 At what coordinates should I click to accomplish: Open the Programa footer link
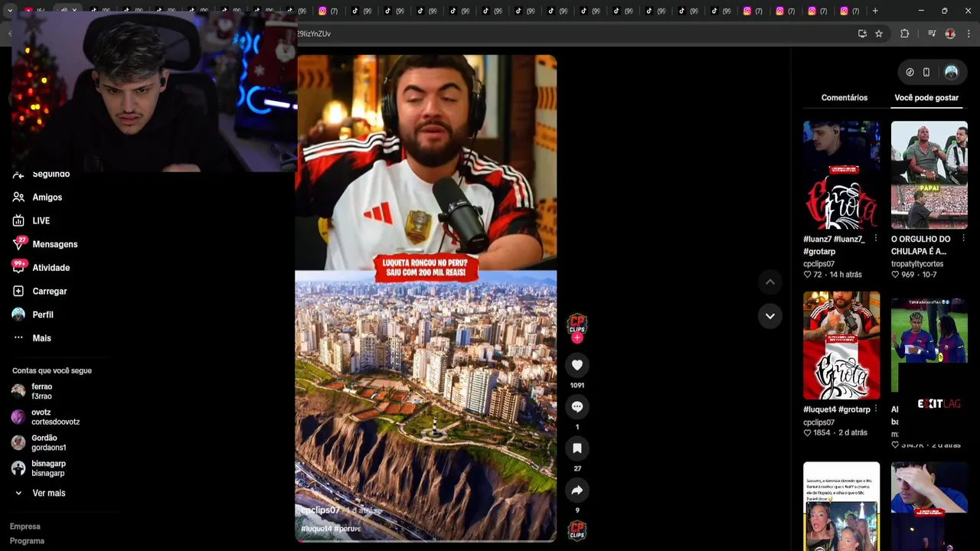click(28, 541)
